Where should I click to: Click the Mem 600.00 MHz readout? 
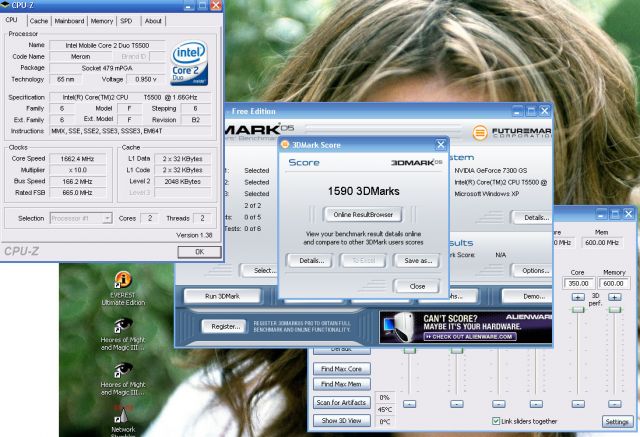(x=602, y=243)
